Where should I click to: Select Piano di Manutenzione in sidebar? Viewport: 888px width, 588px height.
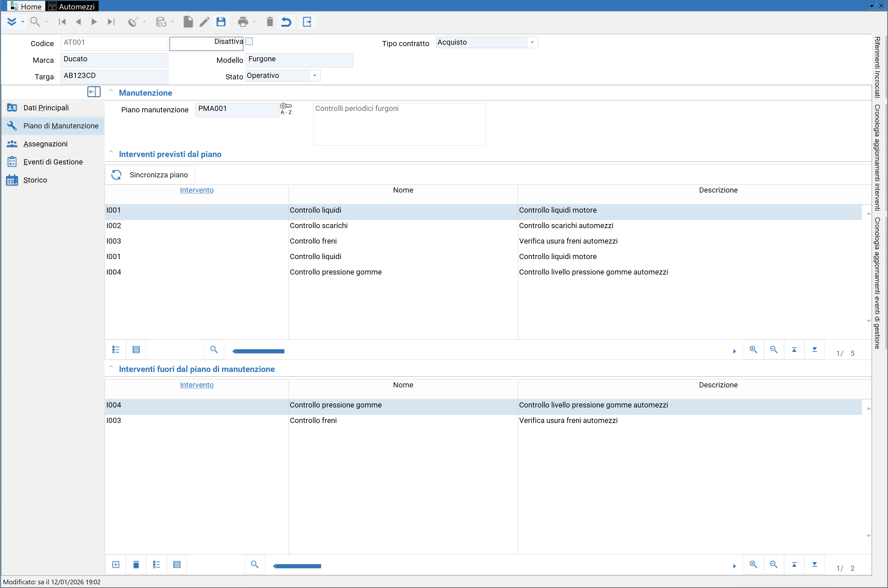(53, 126)
